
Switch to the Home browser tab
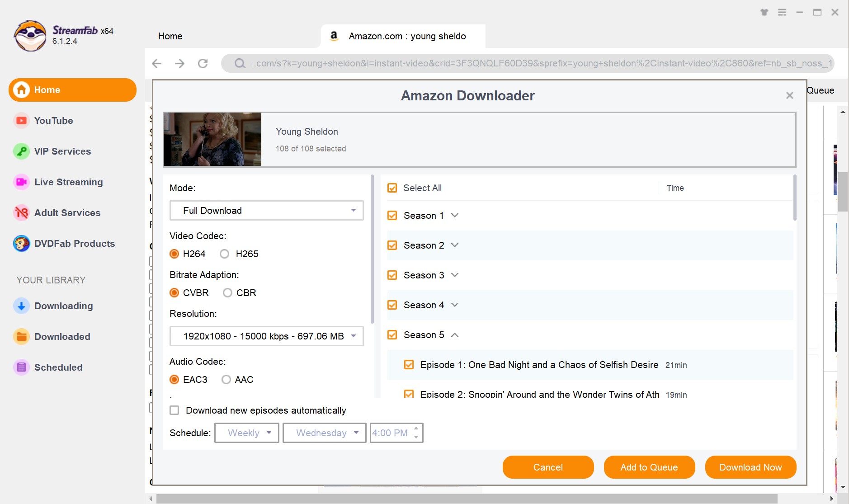click(170, 36)
